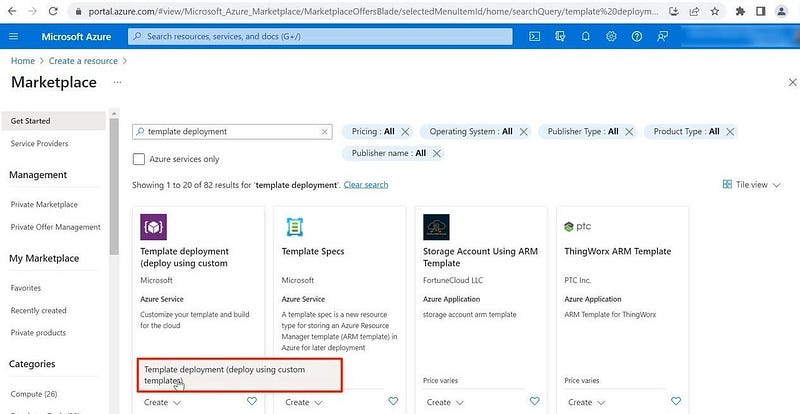The height and width of the screenshot is (414, 800).
Task: Click the ptc logo on the ThingWorx card
Action: [x=578, y=227]
